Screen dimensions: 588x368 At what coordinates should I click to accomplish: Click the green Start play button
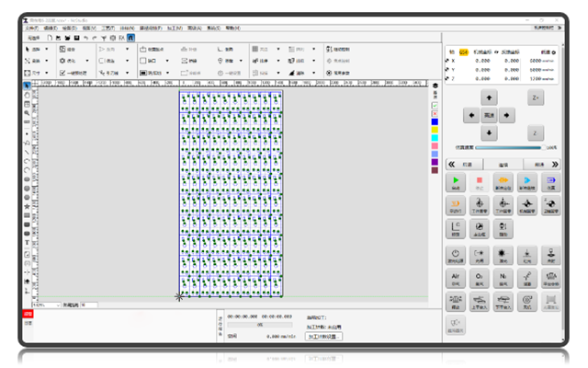(x=457, y=182)
